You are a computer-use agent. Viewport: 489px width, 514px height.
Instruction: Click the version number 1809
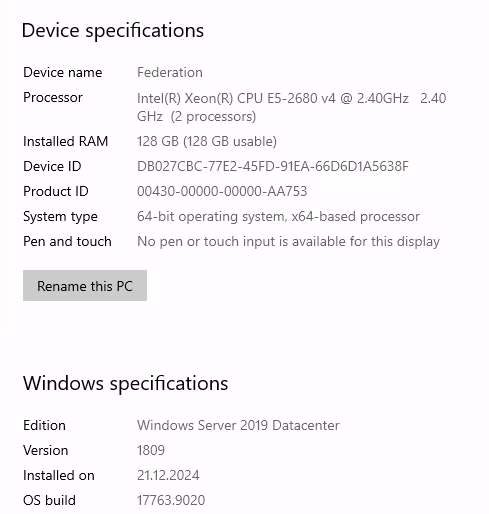151,450
